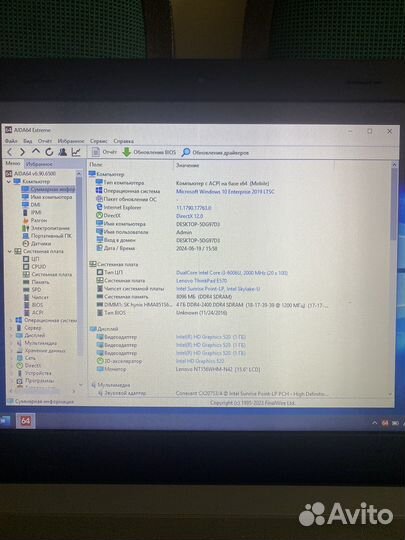
Task: Click Обновления BIOS toolbar button
Action: point(149,152)
